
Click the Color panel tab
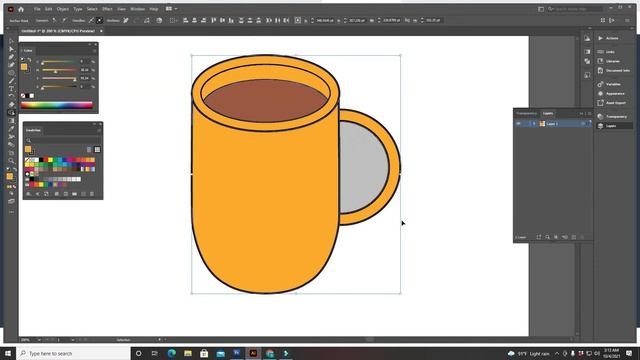pyautogui.click(x=28, y=51)
